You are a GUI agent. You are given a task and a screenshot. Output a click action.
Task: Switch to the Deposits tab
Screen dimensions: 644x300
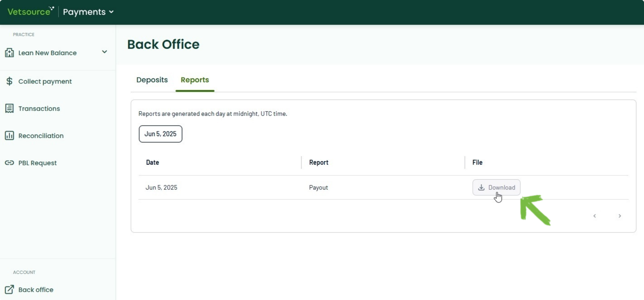coord(152,80)
